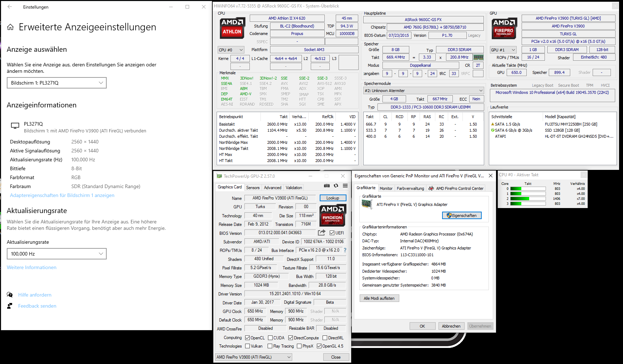Toggle the UEFI checkbox in GPU-Z
The image size is (623, 364).
332,233
